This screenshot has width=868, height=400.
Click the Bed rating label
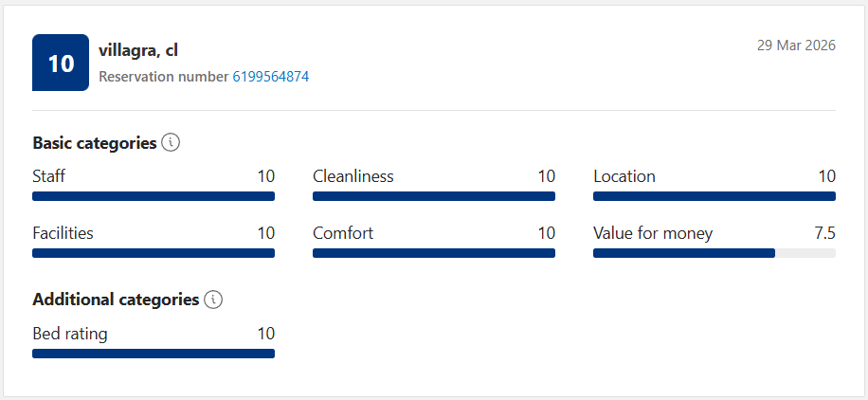pos(70,334)
